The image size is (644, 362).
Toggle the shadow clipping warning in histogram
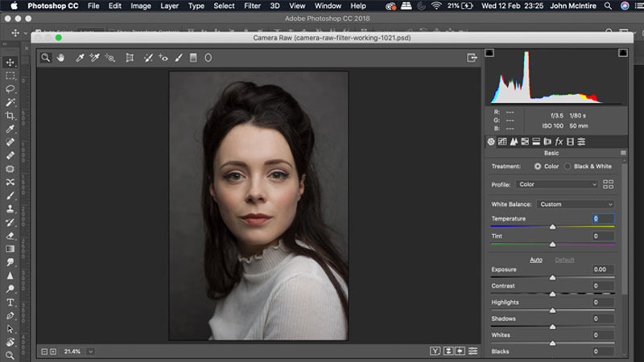click(x=489, y=53)
